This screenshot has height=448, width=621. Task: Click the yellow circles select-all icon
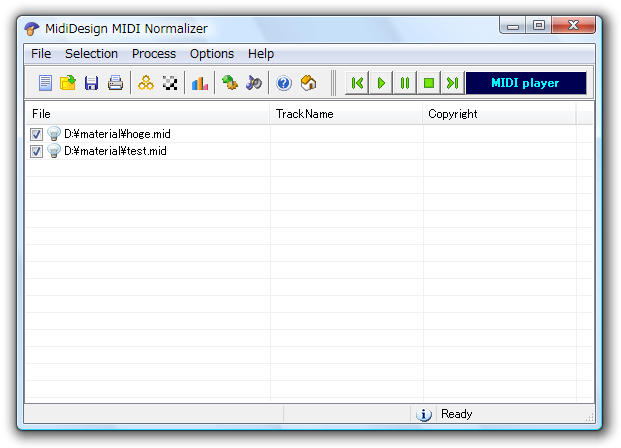[x=146, y=83]
